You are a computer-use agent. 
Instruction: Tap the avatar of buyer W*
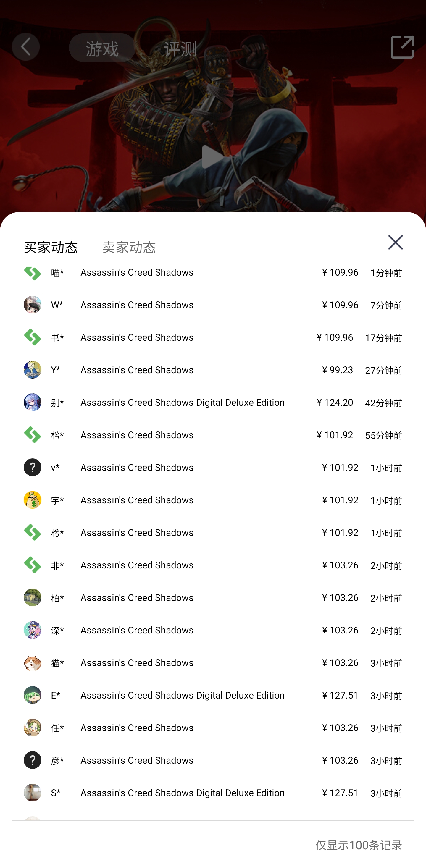pyautogui.click(x=32, y=305)
